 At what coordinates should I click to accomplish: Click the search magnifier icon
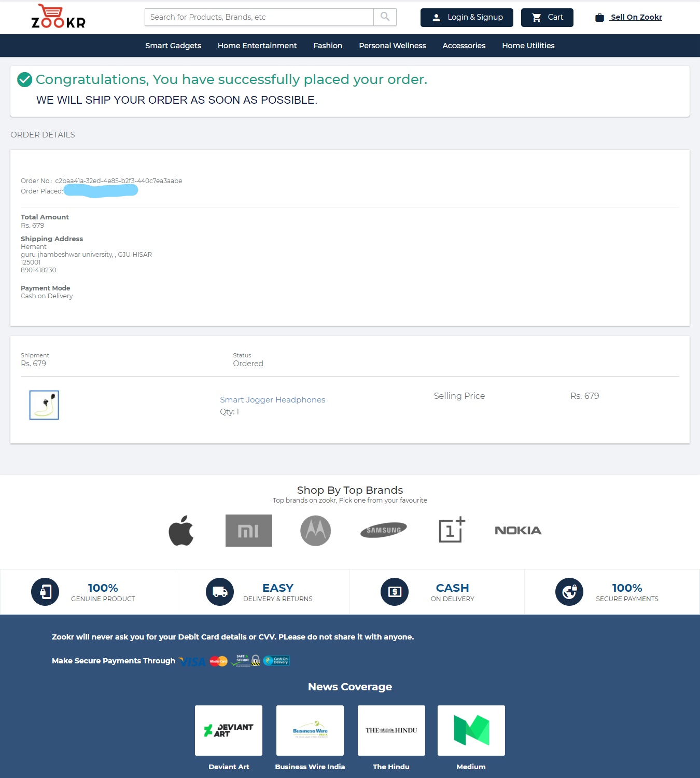click(385, 17)
